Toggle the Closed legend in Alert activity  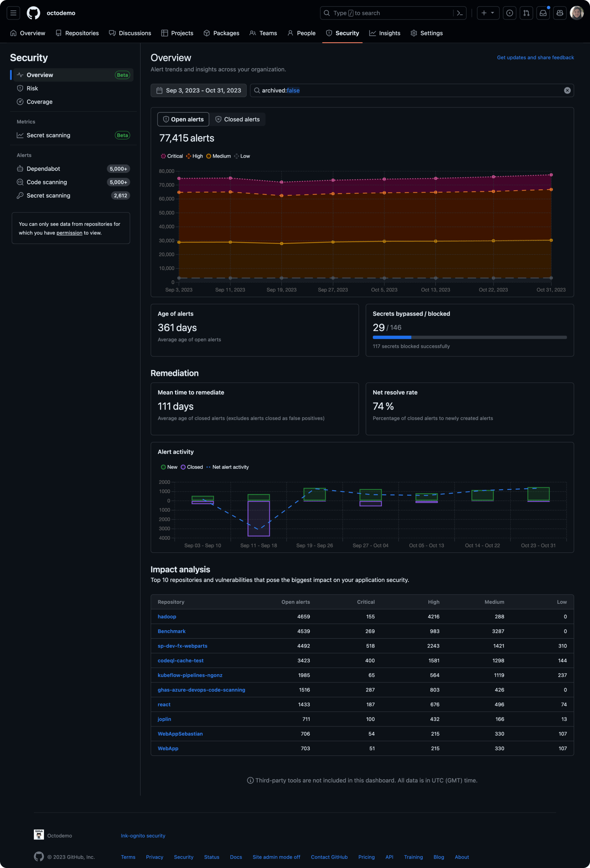tap(192, 467)
